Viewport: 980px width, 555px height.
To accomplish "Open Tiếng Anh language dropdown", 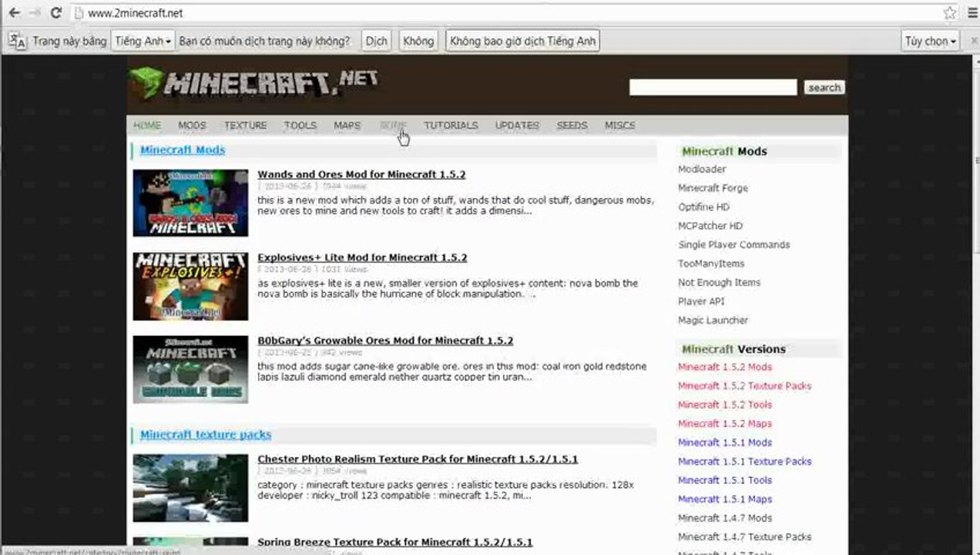I will tap(143, 41).
